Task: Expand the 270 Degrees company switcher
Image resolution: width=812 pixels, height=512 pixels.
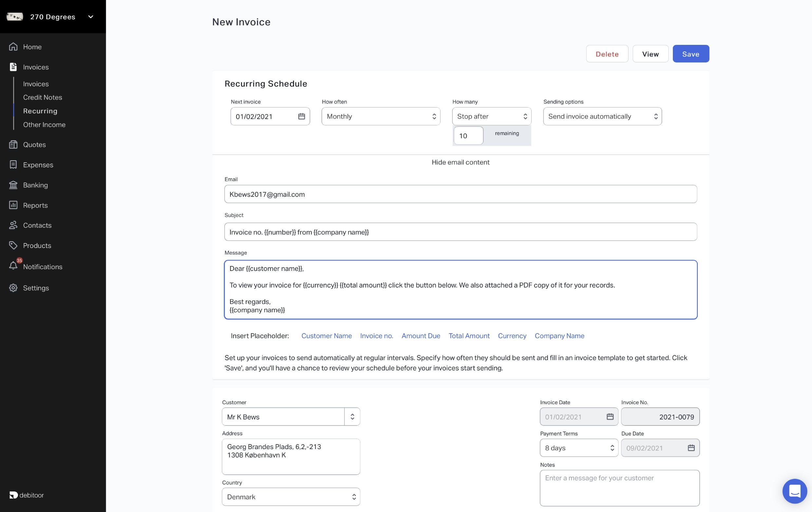Action: coord(91,16)
